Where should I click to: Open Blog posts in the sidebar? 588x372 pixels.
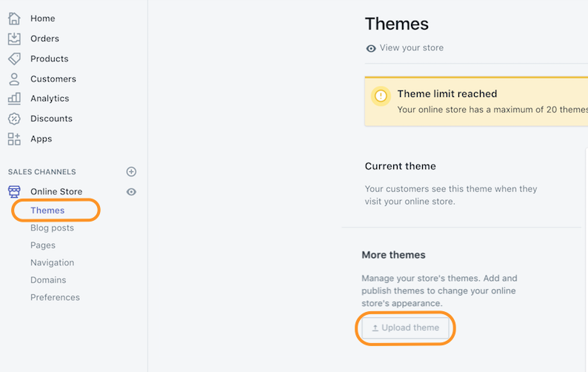pos(52,228)
